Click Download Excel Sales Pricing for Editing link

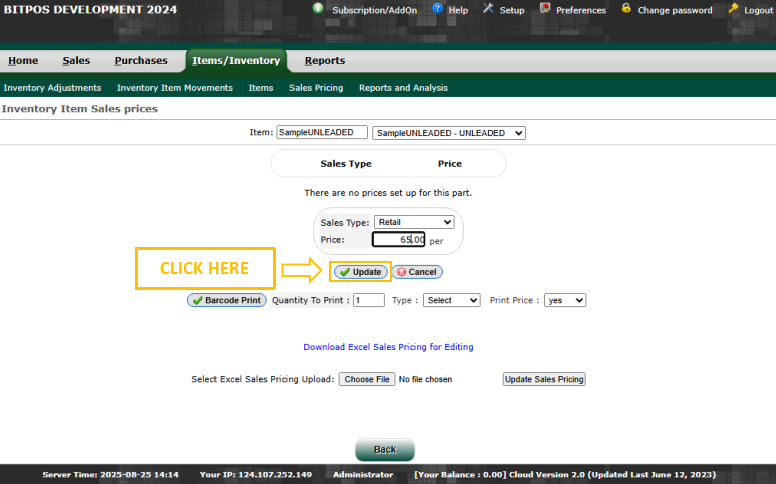click(x=388, y=347)
